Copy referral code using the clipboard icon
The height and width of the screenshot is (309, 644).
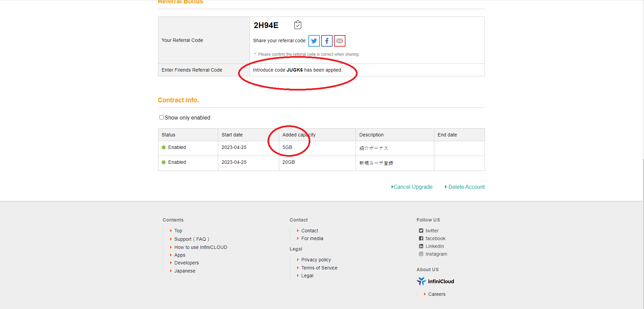coord(298,25)
